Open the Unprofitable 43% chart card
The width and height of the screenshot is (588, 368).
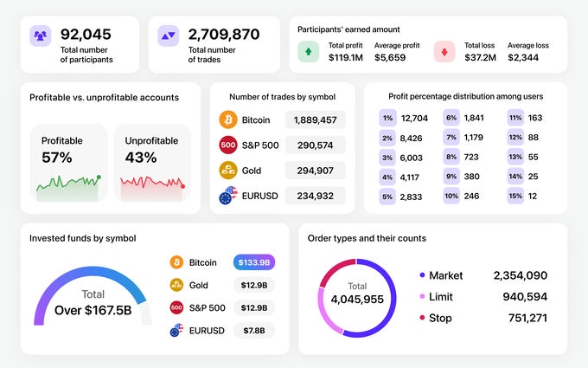point(152,163)
